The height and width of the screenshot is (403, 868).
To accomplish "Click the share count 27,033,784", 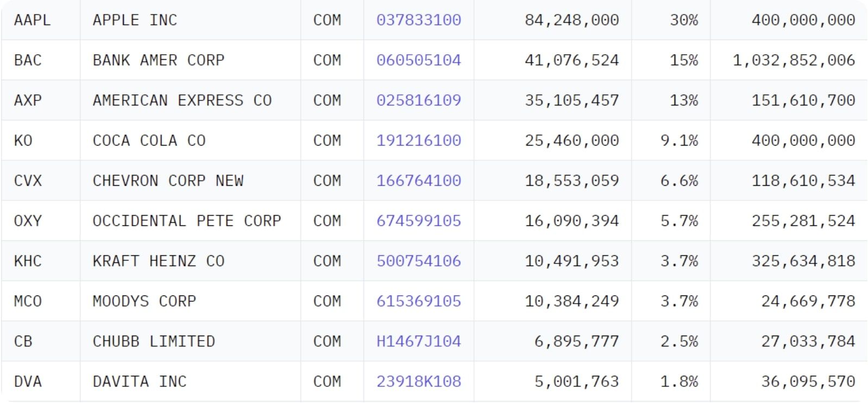I will 808,342.
